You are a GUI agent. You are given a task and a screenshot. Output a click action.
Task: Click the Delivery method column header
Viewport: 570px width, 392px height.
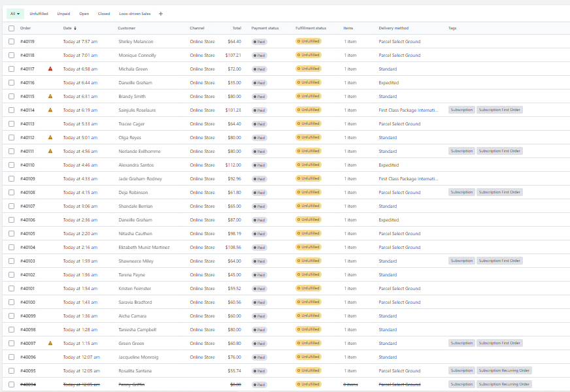394,28
